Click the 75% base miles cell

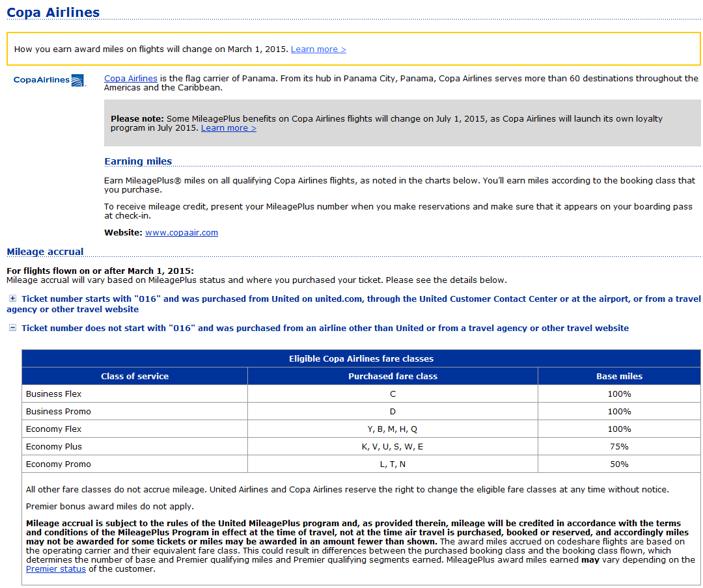point(619,446)
